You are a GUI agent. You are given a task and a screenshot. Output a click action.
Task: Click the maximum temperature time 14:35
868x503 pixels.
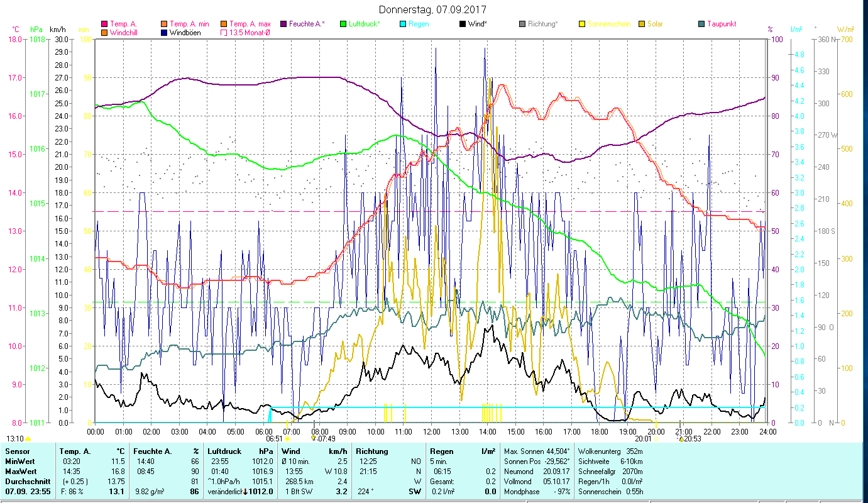72,472
